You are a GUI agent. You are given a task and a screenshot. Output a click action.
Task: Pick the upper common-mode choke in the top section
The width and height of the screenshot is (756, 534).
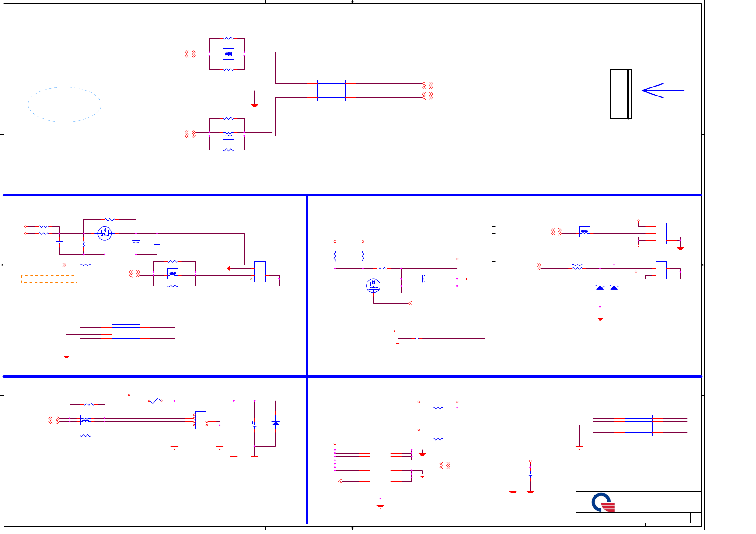click(228, 54)
